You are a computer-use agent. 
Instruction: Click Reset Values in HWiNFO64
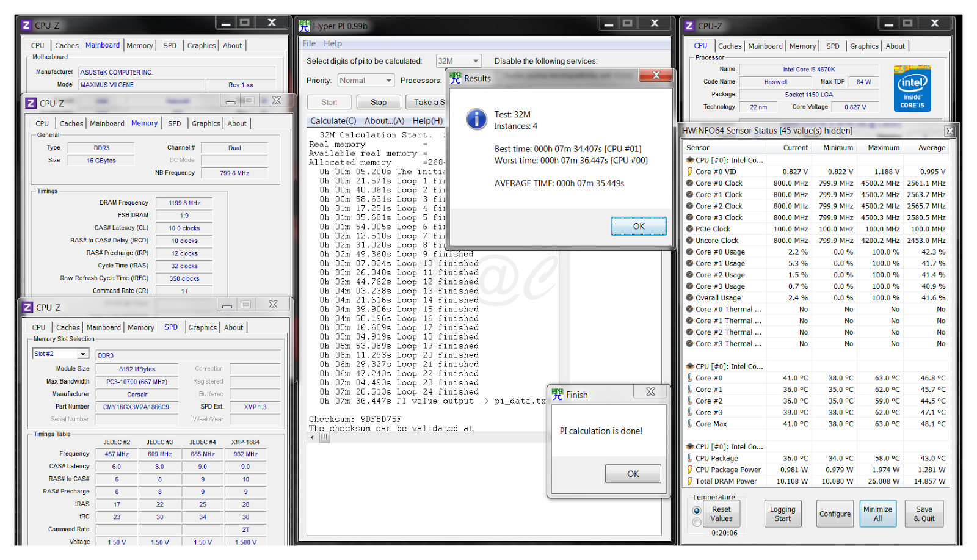721,514
